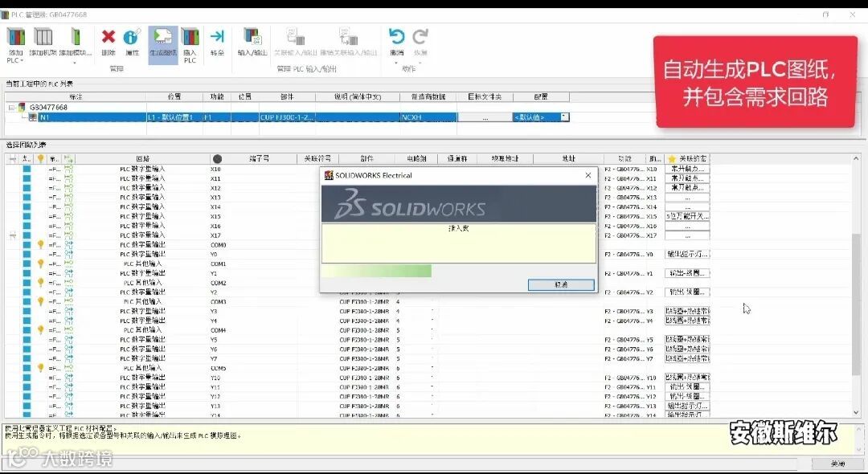The image size is (868, 474).
Task: Click the 转至 go-to arrow icon
Action: [x=217, y=36]
